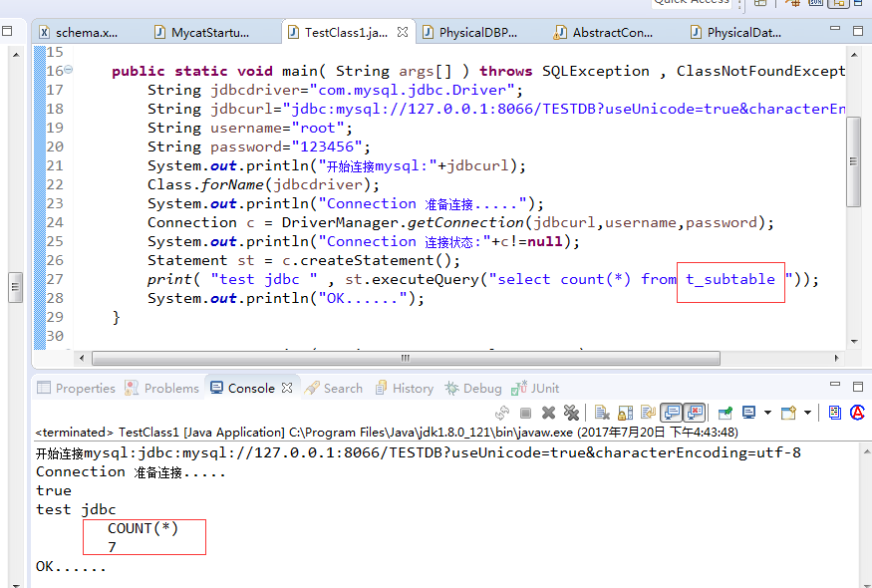This screenshot has width=872, height=588.
Task: Open the Display Selected Console dropdown arrow
Action: click(x=767, y=413)
